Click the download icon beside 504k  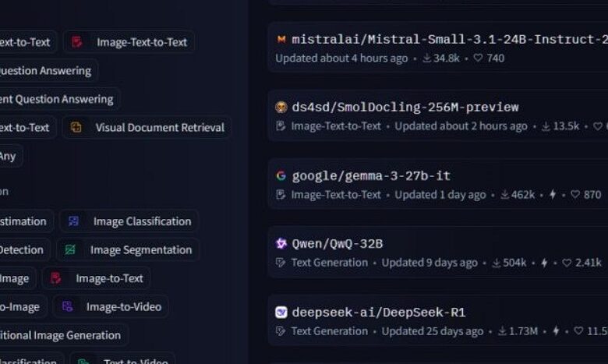pos(497,263)
